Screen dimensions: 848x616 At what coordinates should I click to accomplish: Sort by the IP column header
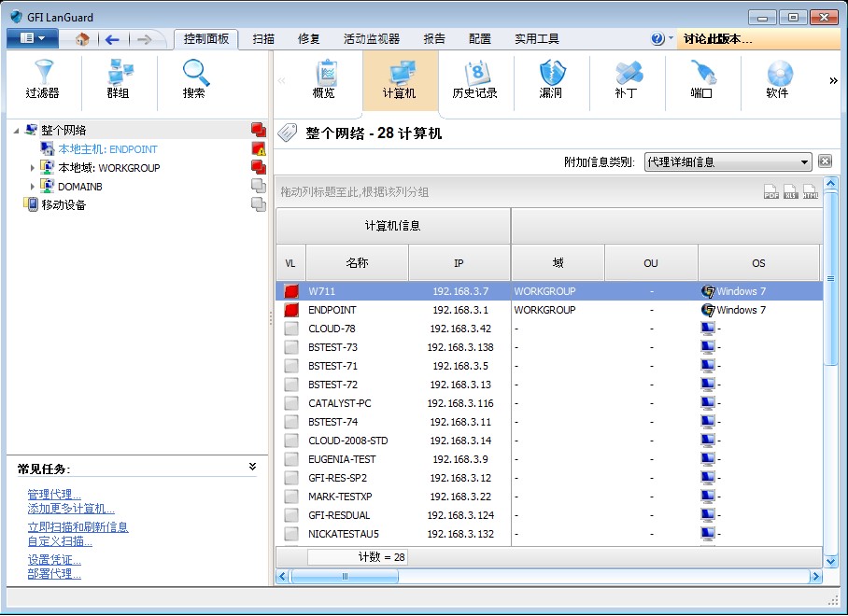(x=459, y=263)
